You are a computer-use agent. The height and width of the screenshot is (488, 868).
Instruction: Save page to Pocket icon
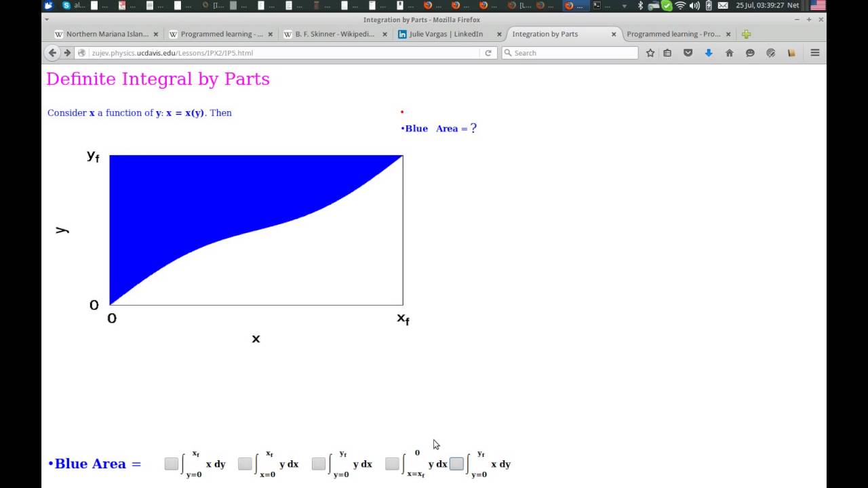(x=688, y=53)
